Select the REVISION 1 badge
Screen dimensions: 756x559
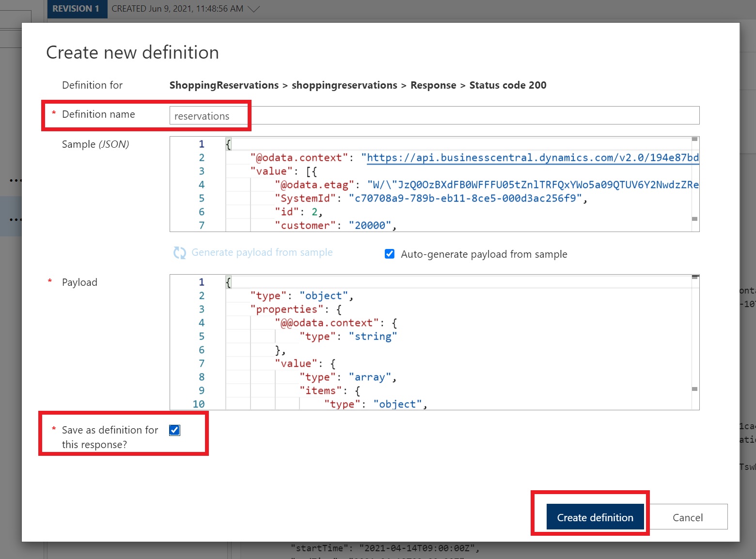(76, 9)
